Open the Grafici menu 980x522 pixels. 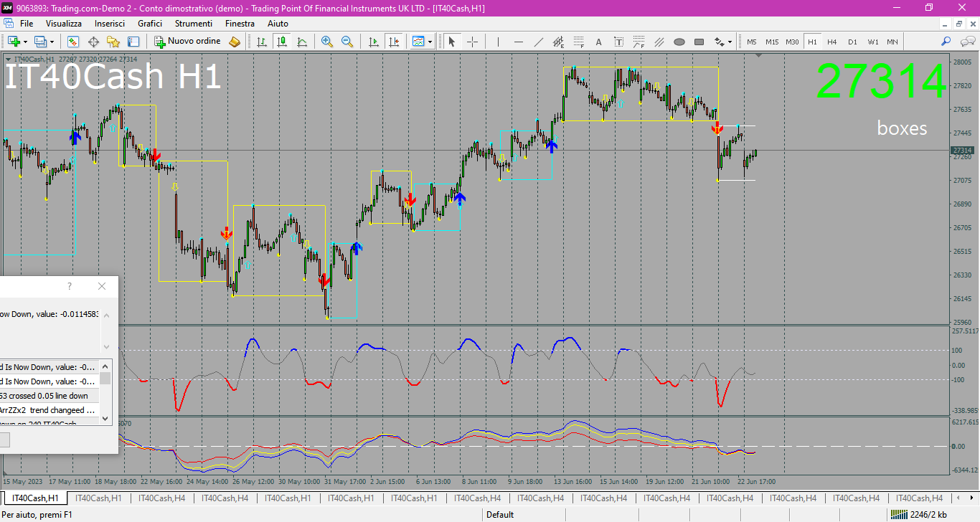[x=150, y=24]
